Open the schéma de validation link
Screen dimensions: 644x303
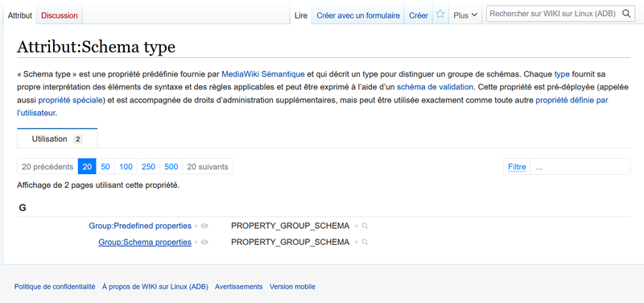pos(436,87)
